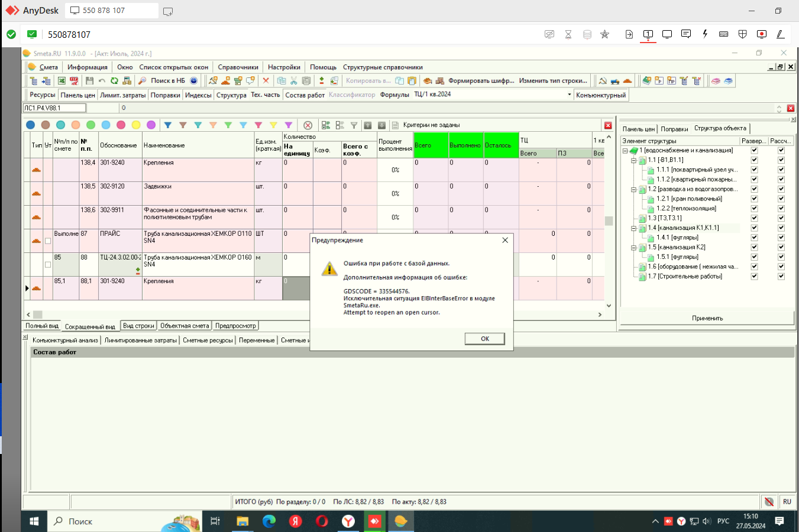Click the Excel export icon in toolbar
Viewport: 799px width, 532px height.
pos(62,81)
